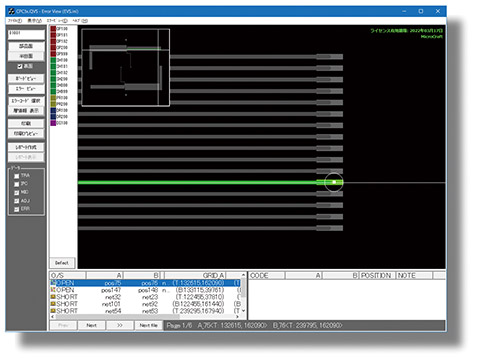The image size is (480, 362).
Task: Uncheck the MID data checkbox
Action: tap(17, 193)
